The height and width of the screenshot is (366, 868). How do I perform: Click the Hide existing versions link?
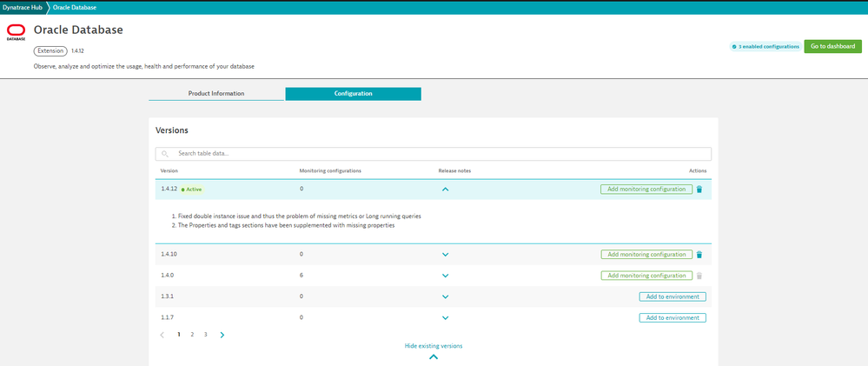coord(434,346)
